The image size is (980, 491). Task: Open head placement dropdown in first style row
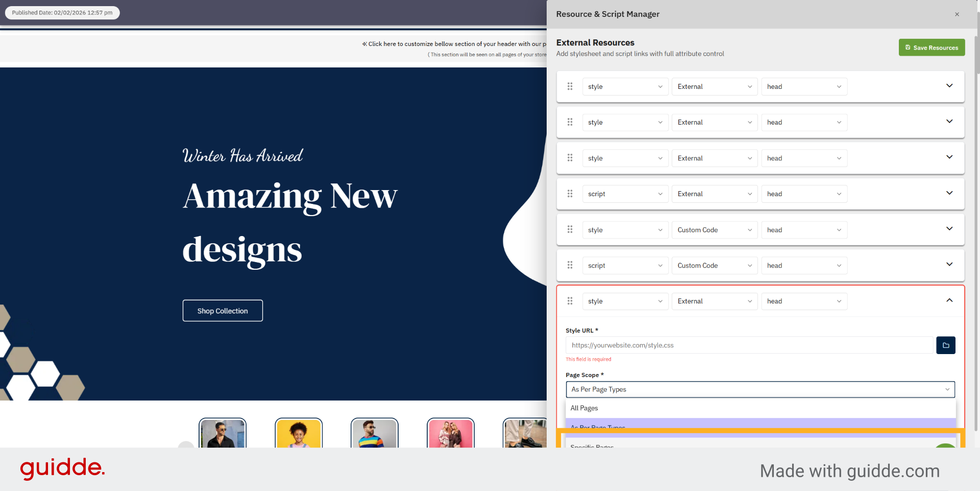[x=804, y=86]
